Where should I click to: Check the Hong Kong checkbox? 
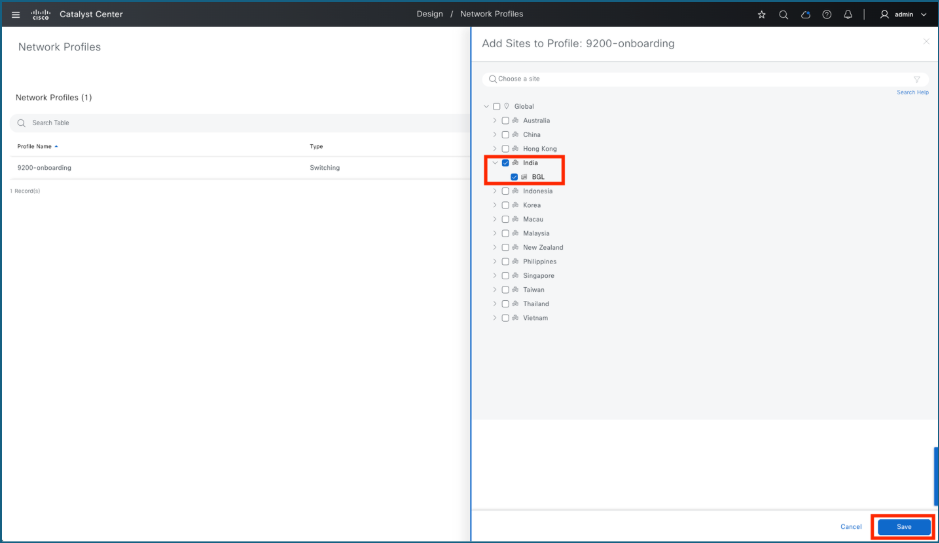(x=505, y=148)
